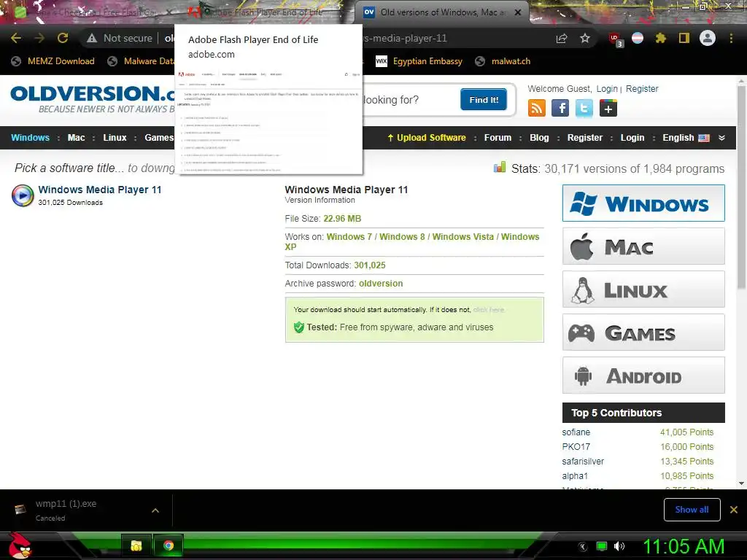The width and height of the screenshot is (747, 560).
Task: Open the Extensions puzzle piece menu
Action: pos(661,38)
